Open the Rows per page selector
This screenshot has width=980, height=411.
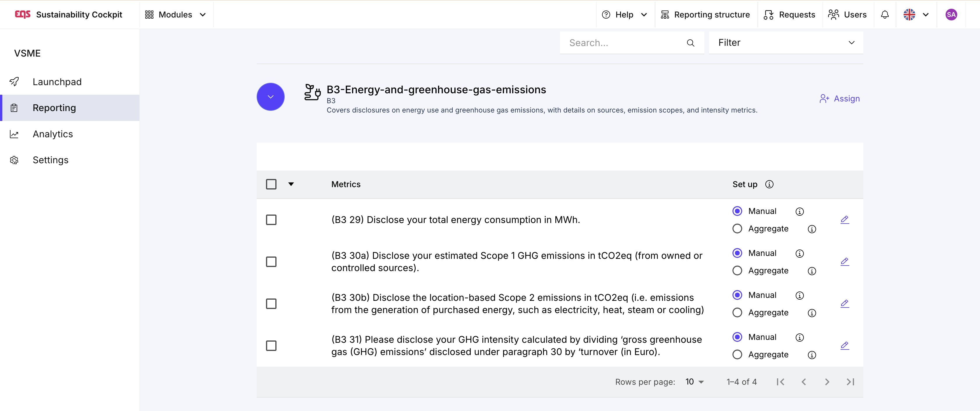pyautogui.click(x=694, y=382)
